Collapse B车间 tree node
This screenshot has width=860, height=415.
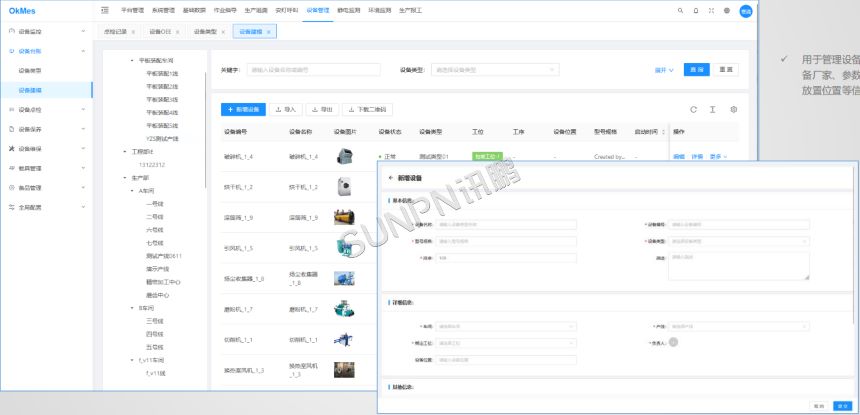[132, 308]
